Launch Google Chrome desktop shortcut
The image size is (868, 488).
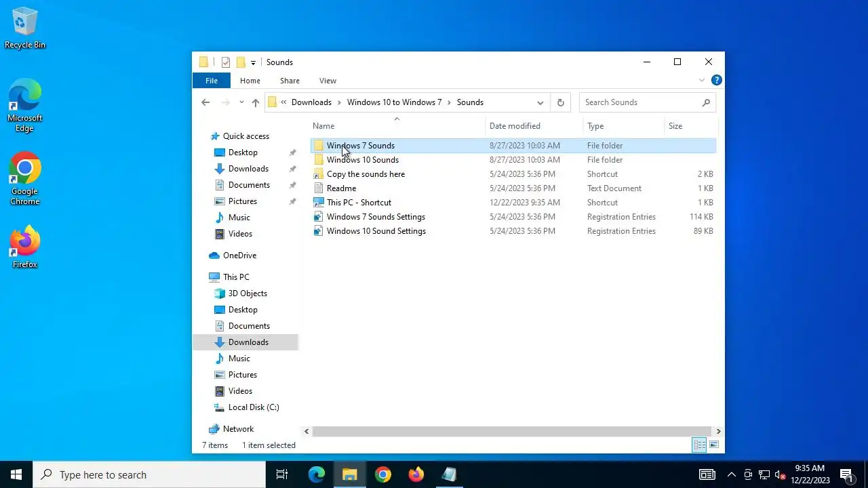[24, 179]
